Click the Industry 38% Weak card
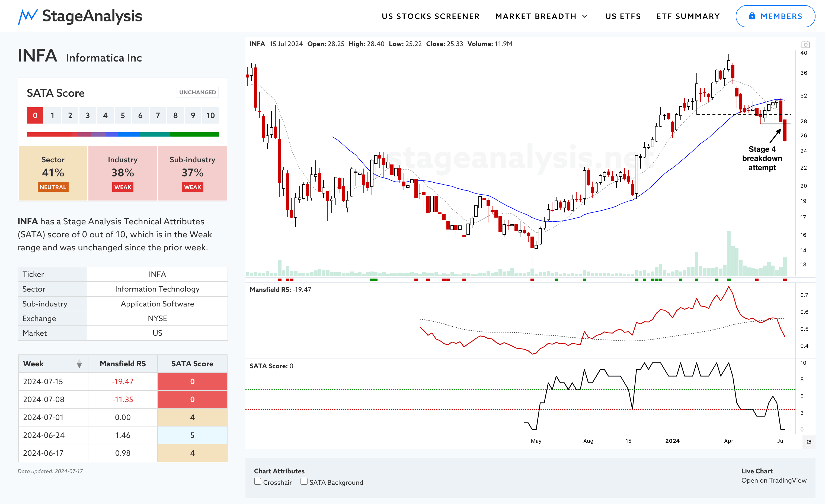Screen dimensions: 825x504 pyautogui.click(x=123, y=173)
